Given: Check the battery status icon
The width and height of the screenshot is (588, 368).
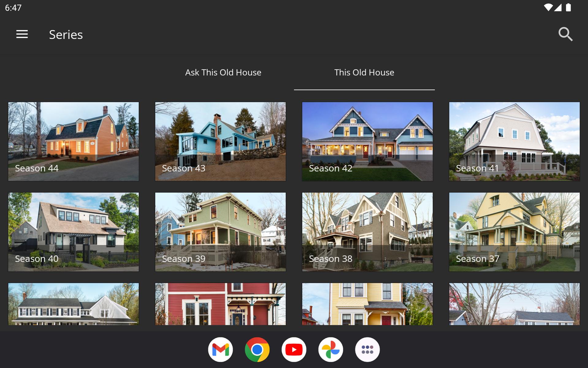Looking at the screenshot, I should point(568,8).
